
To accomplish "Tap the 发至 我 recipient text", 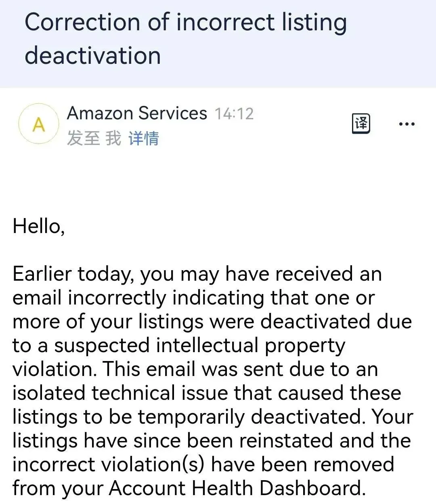I will pos(94,139).
